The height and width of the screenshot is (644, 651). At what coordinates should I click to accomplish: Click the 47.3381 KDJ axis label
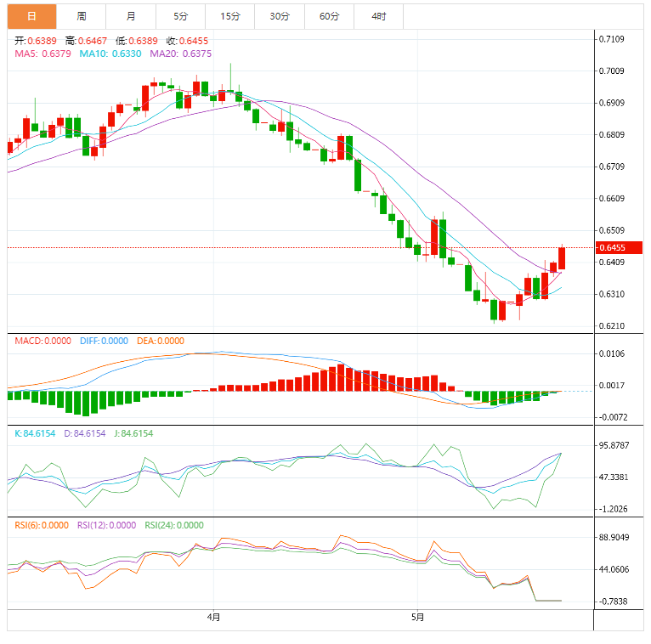pyautogui.click(x=614, y=477)
